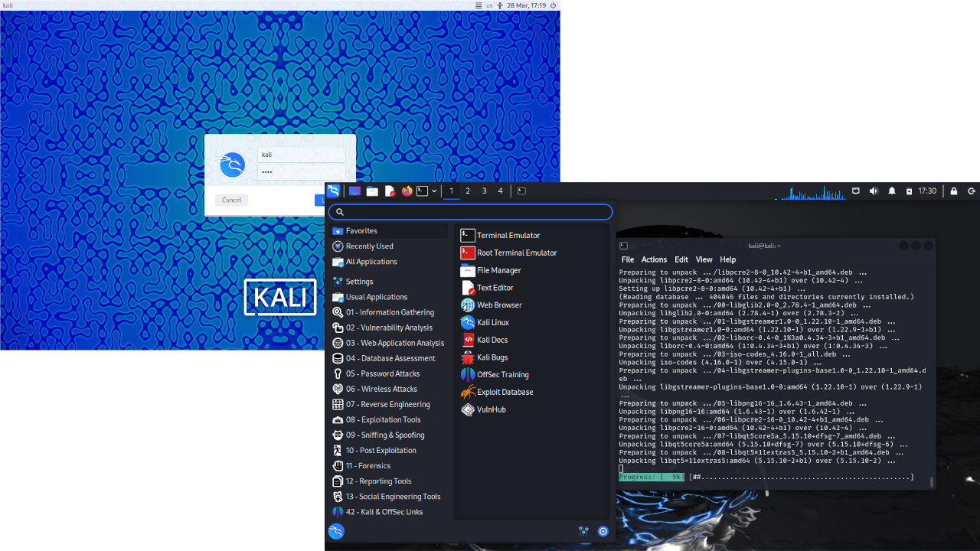Launch Web Browser from favorites

(533, 305)
